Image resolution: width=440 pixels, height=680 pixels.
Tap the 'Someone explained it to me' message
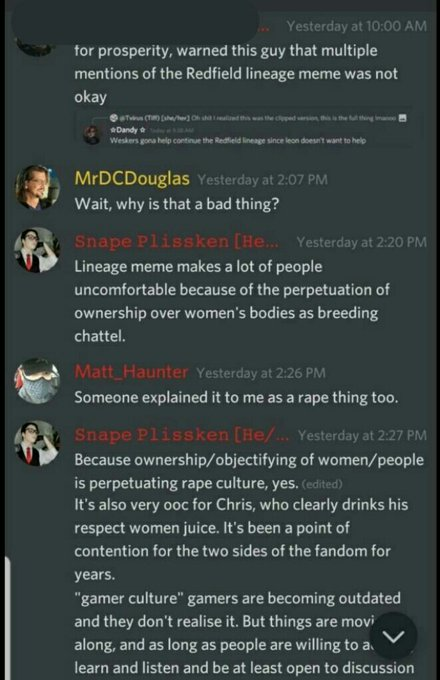[x=236, y=397]
